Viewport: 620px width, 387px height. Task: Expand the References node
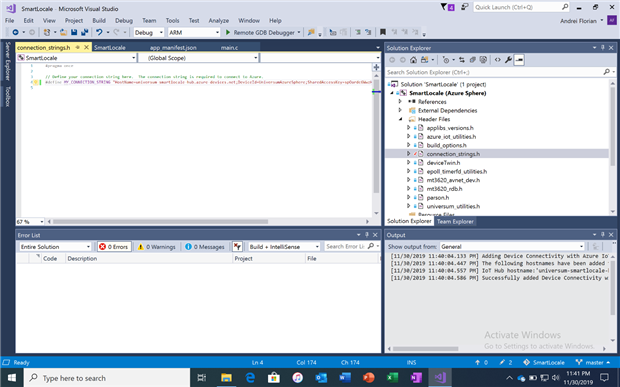tap(400, 102)
